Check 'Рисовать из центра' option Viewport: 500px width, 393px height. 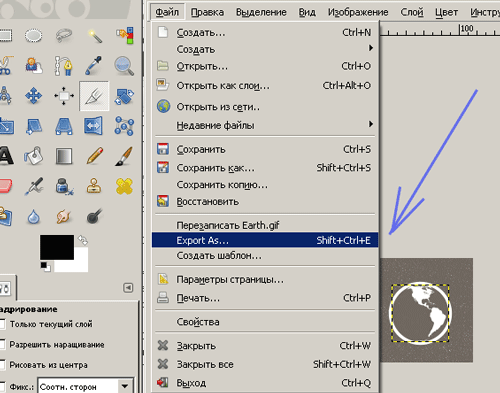click(3, 365)
